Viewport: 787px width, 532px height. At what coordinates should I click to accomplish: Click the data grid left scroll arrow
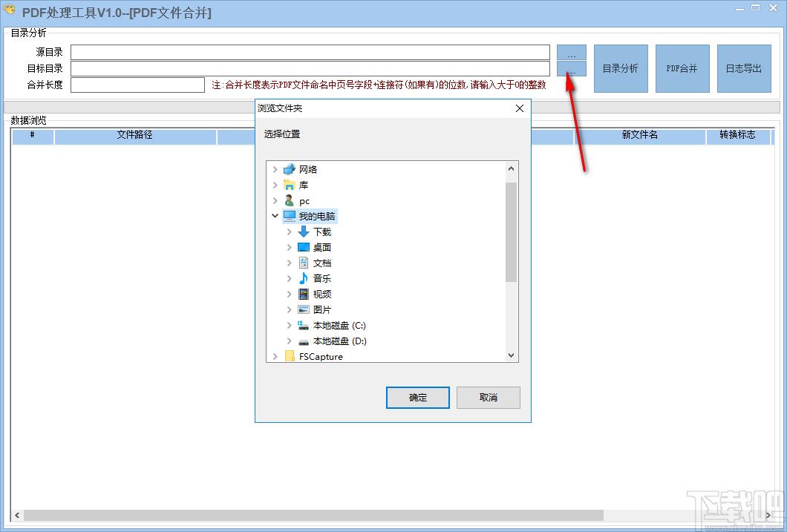pos(17,515)
